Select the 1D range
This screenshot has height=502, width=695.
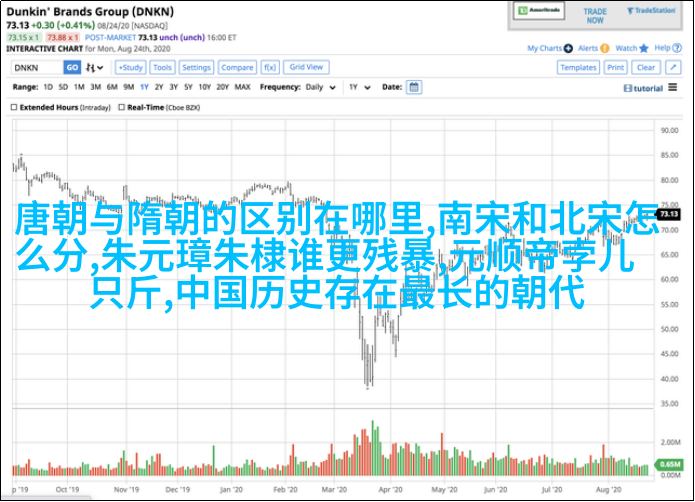pyautogui.click(x=48, y=87)
